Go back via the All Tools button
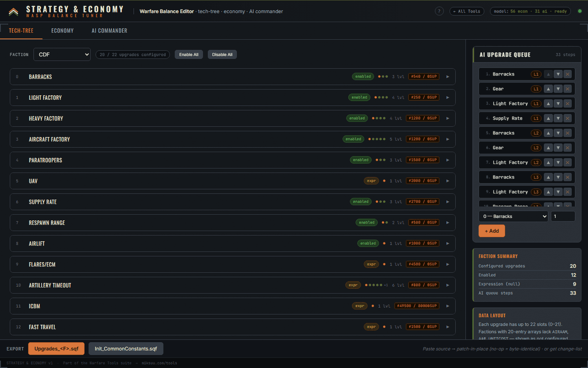Image resolution: width=588 pixels, height=368 pixels. [467, 11]
